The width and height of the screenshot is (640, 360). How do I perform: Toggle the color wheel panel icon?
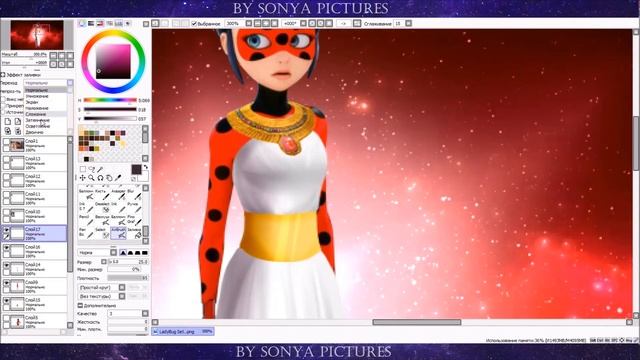[82, 24]
